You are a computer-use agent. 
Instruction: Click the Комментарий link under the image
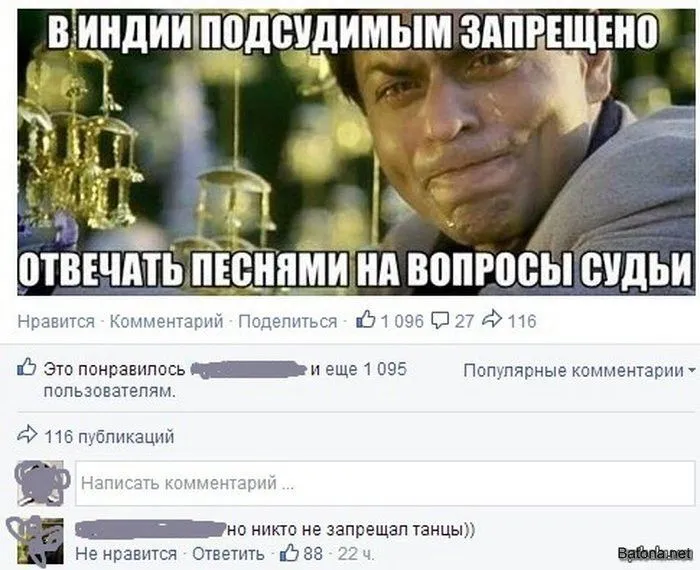[x=167, y=321]
